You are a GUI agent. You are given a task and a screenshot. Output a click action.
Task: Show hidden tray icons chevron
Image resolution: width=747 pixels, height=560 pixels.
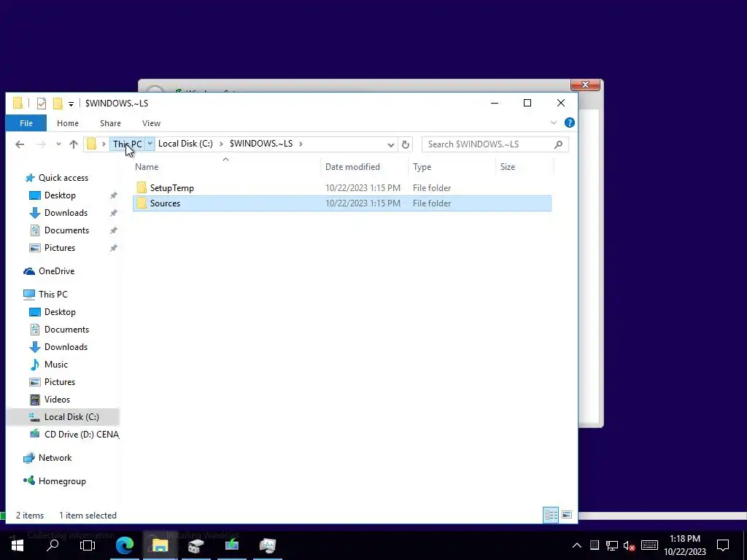(x=576, y=545)
